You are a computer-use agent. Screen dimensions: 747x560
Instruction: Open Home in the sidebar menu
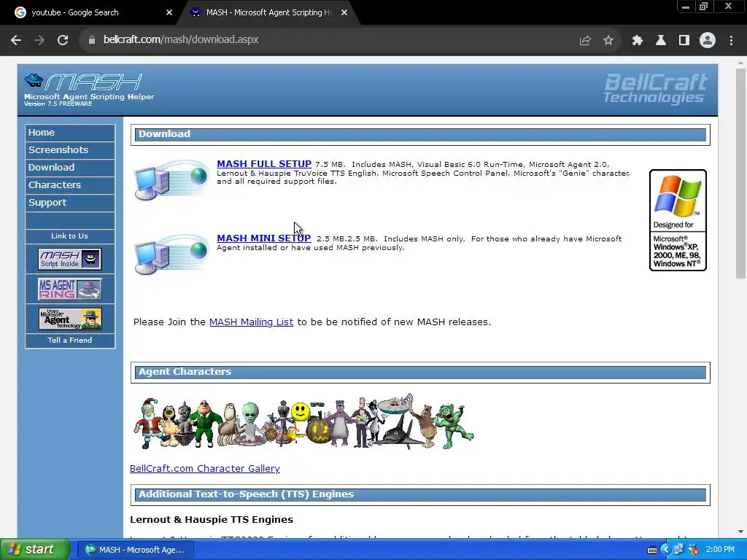point(70,133)
